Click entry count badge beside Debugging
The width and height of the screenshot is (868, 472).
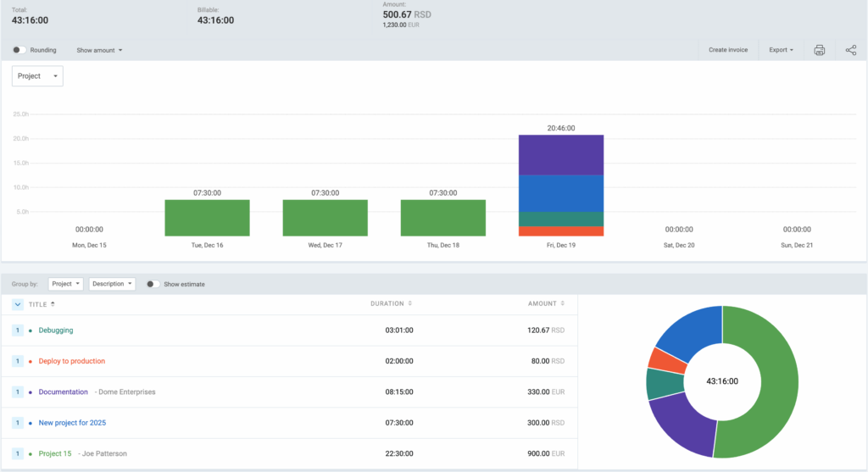[x=17, y=330]
